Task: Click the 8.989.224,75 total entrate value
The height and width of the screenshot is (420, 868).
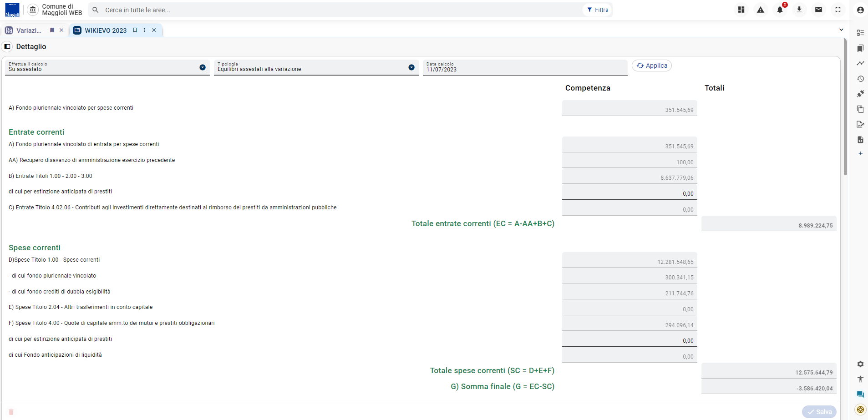Action: 769,223
